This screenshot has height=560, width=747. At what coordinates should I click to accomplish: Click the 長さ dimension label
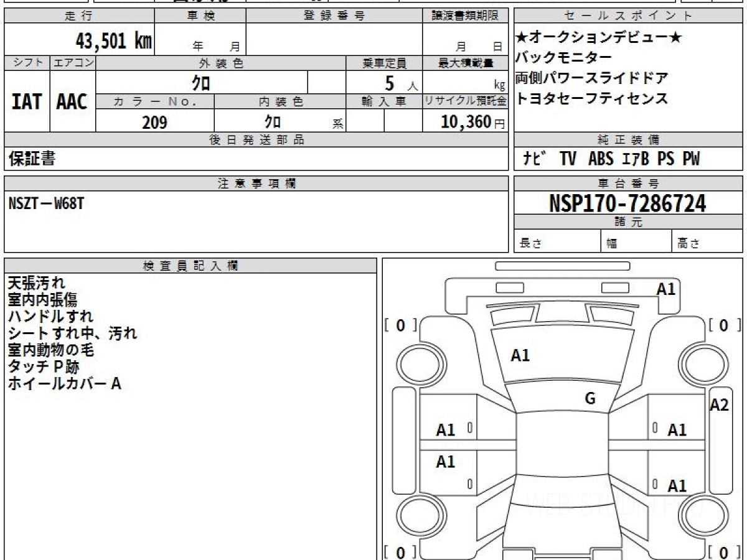[530, 244]
